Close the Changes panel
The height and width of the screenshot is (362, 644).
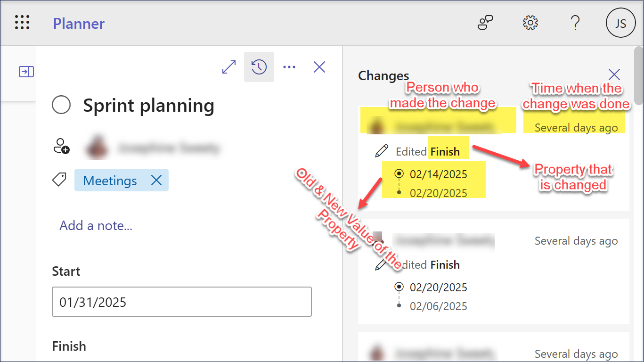[x=614, y=74]
